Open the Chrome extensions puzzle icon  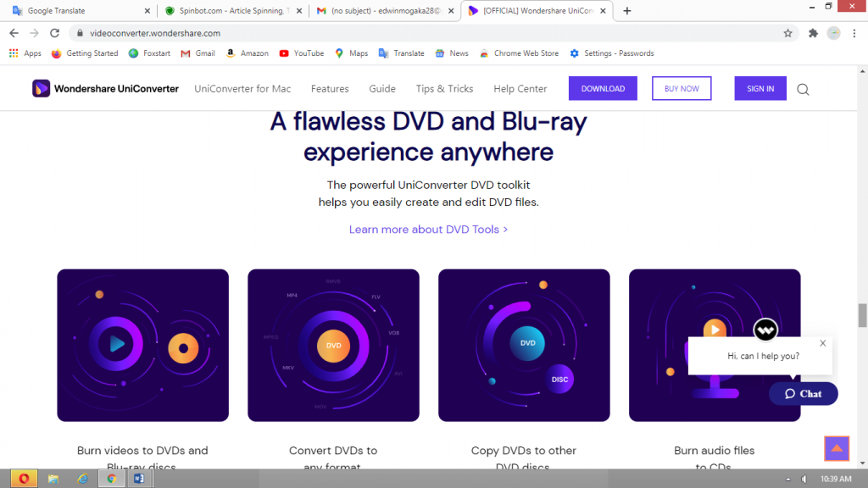click(x=813, y=33)
